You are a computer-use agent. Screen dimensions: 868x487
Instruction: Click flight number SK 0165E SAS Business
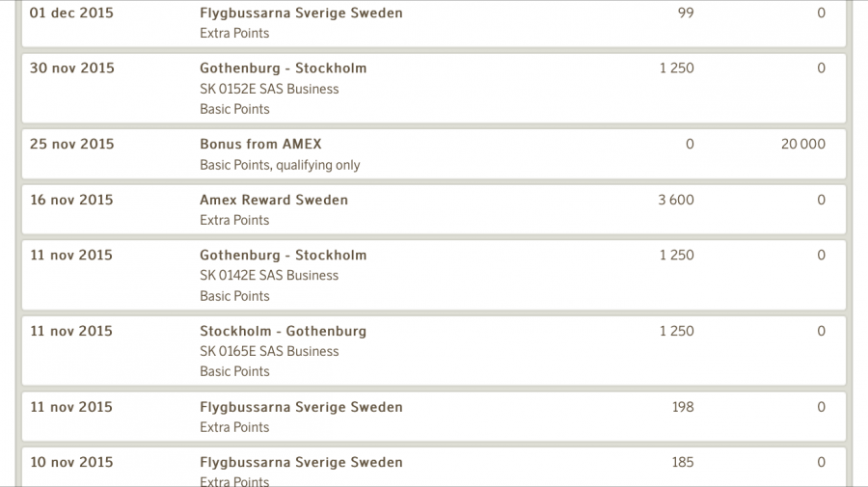coord(269,352)
